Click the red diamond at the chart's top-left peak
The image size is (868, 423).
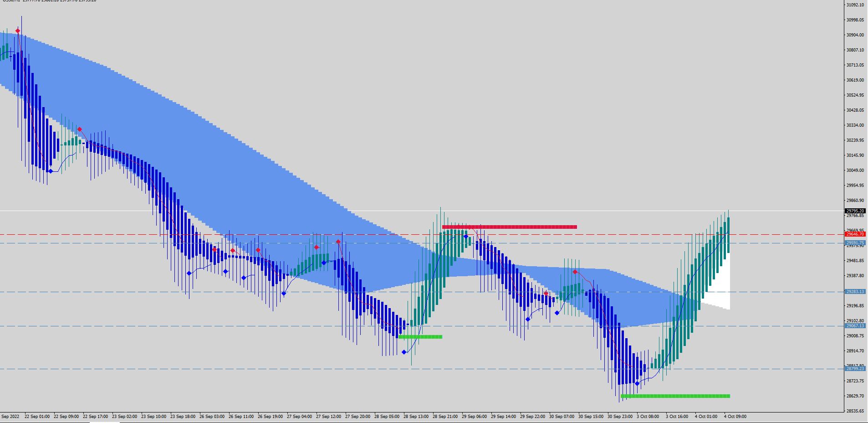pyautogui.click(x=18, y=31)
